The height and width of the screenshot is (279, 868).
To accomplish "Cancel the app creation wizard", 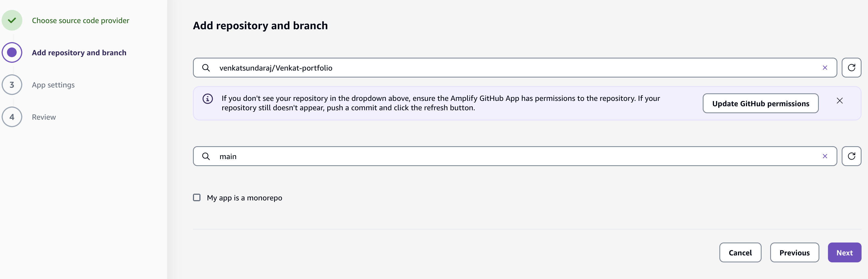I will (740, 252).
